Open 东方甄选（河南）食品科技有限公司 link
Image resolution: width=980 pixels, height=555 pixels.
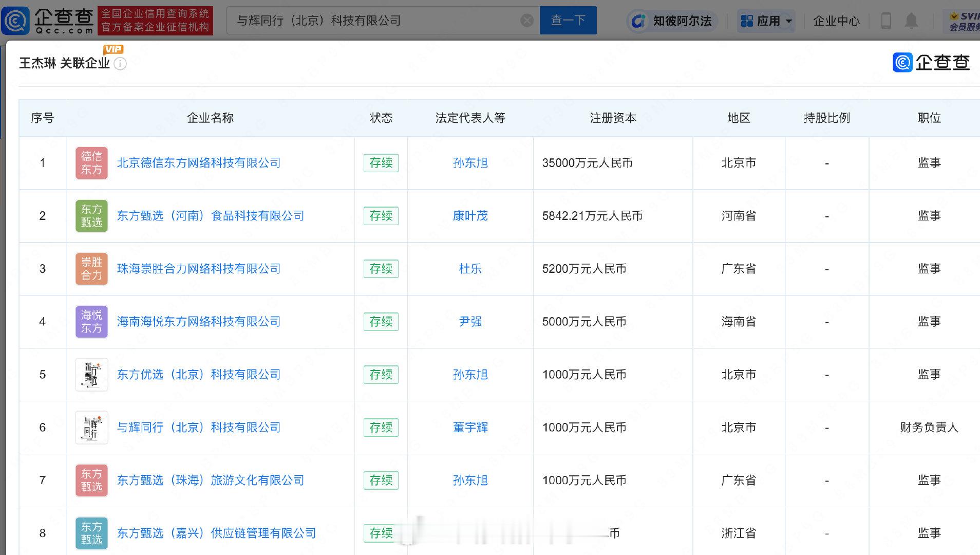coord(211,216)
